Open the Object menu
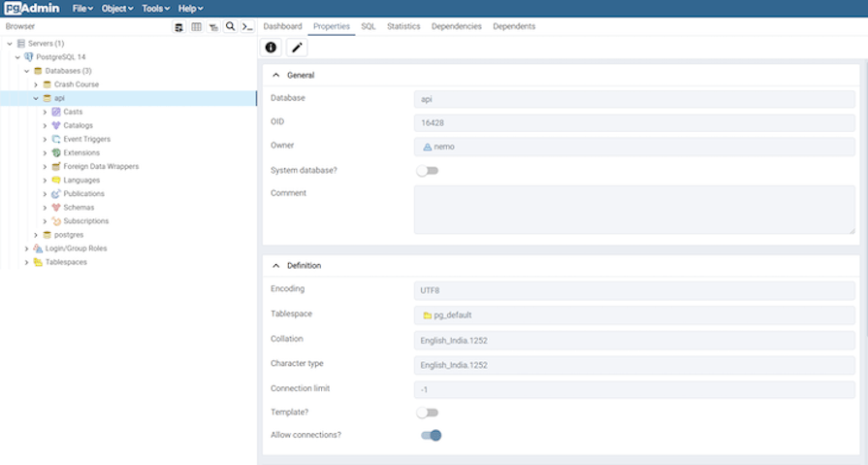 [x=117, y=9]
